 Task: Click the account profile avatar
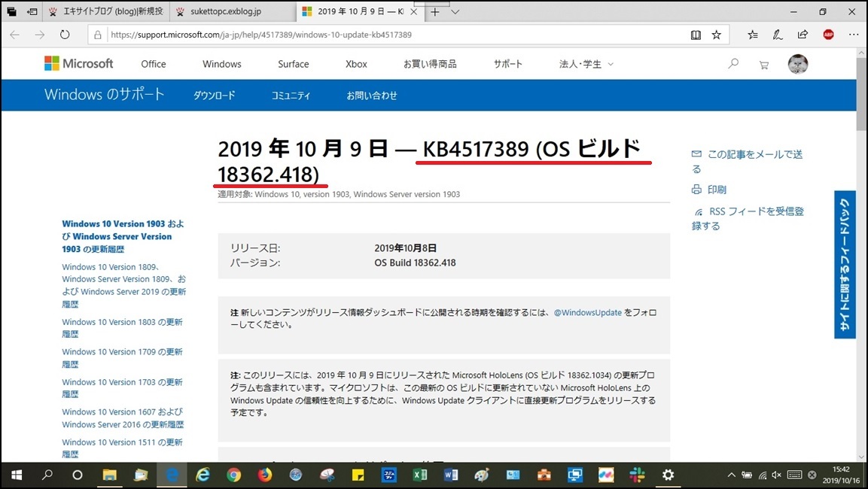click(x=798, y=64)
